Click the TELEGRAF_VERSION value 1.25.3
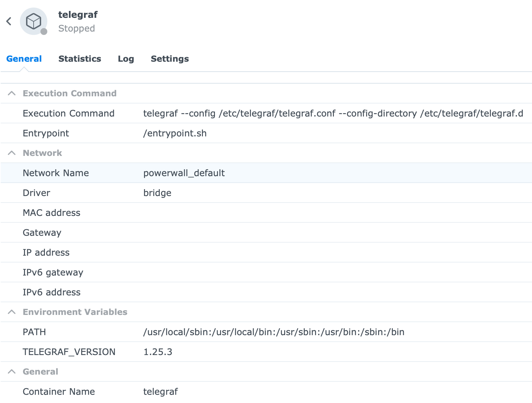532x403 pixels. point(158,352)
